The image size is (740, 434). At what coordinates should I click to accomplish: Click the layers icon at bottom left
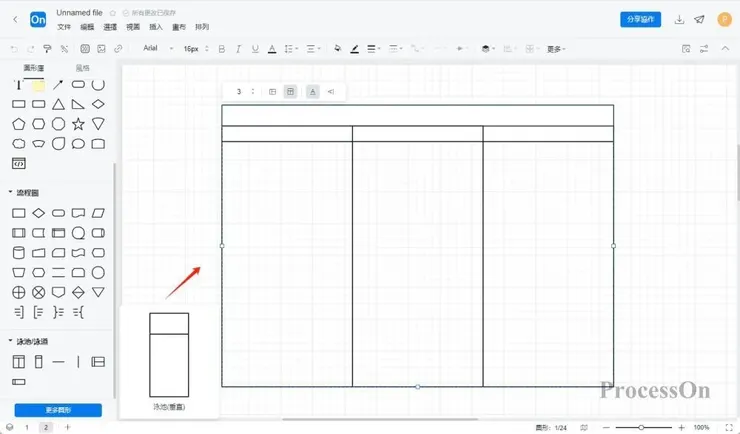click(9, 427)
